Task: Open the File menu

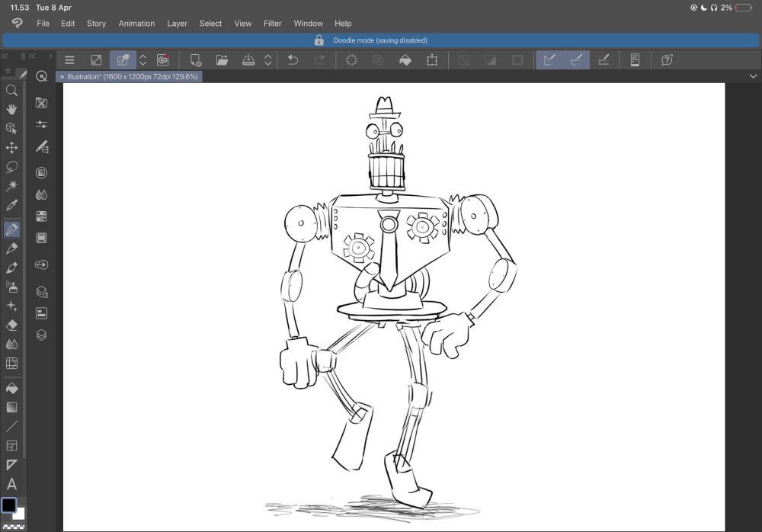Action: pos(43,24)
